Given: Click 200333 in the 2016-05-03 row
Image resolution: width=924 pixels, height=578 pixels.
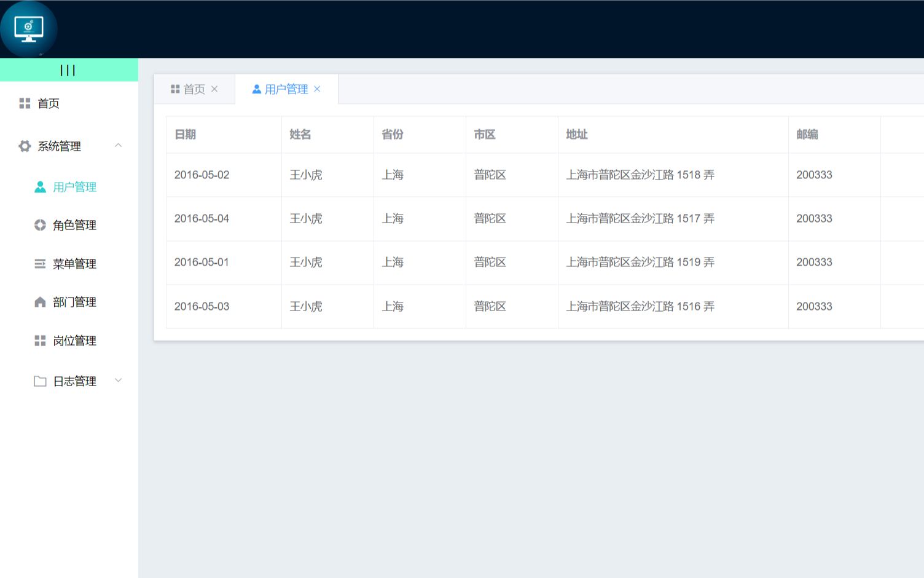Looking at the screenshot, I should (x=814, y=307).
